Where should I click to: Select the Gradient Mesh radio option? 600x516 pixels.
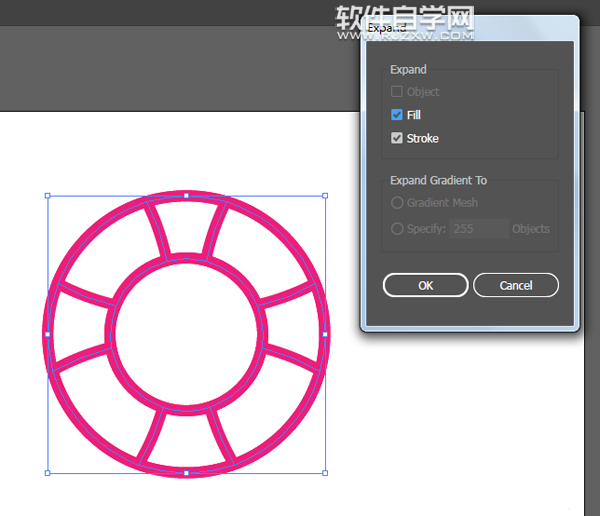(x=397, y=203)
